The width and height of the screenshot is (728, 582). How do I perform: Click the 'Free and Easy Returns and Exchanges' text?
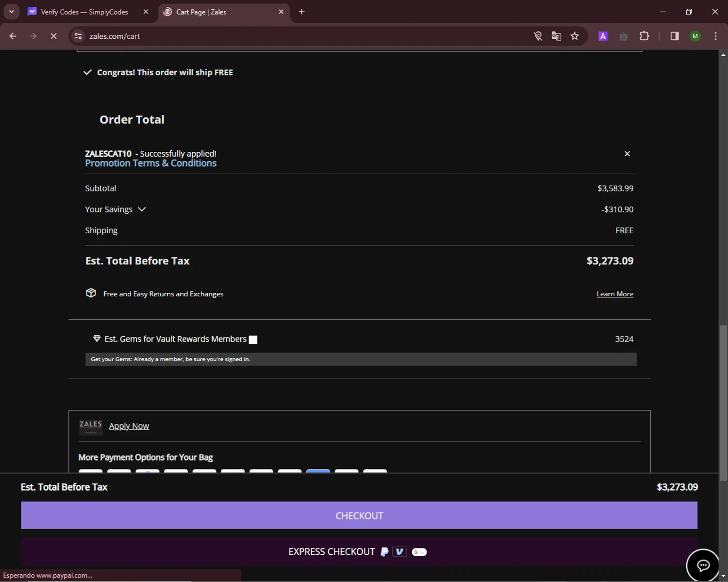coord(164,294)
